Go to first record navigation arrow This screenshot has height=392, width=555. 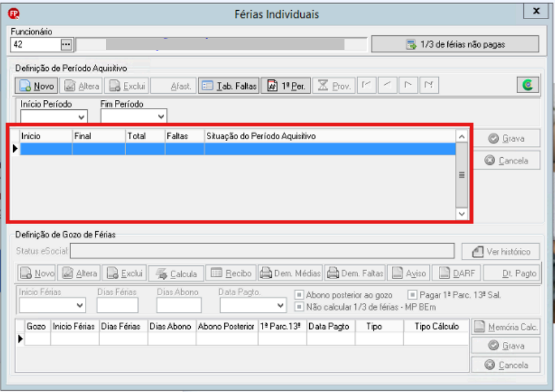point(367,85)
